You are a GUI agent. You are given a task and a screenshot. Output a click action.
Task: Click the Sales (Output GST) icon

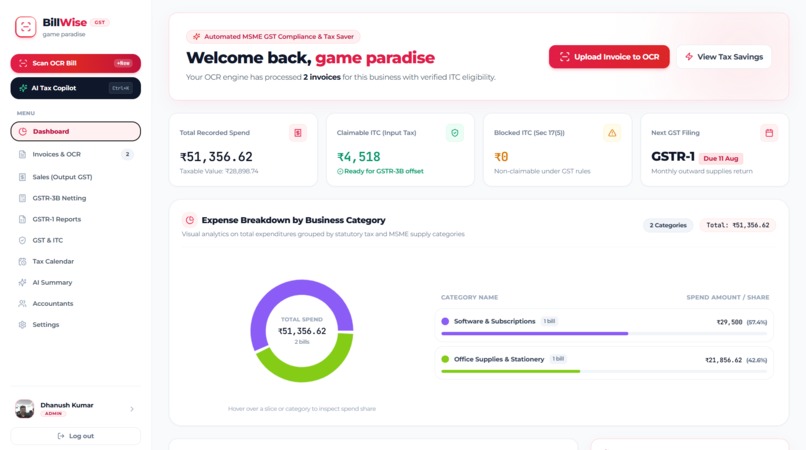(x=22, y=177)
